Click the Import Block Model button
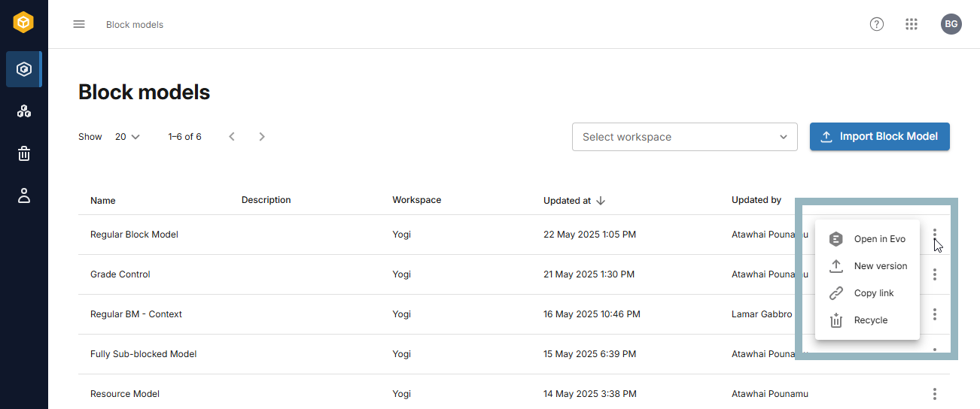Screen dimensions: 980x409 [879, 137]
